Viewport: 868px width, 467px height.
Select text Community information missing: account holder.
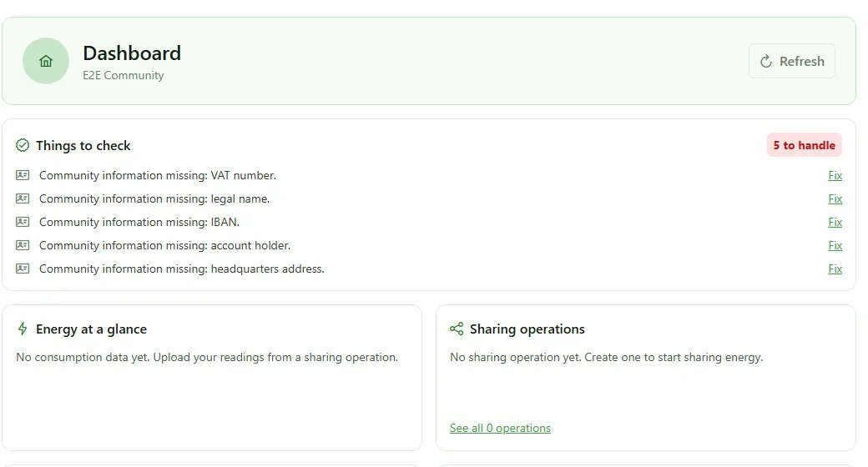click(x=164, y=245)
